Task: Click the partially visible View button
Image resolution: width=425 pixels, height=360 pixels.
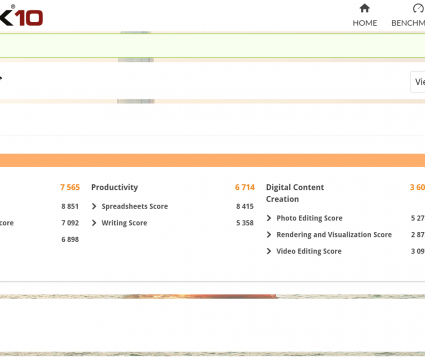Action: (418, 82)
